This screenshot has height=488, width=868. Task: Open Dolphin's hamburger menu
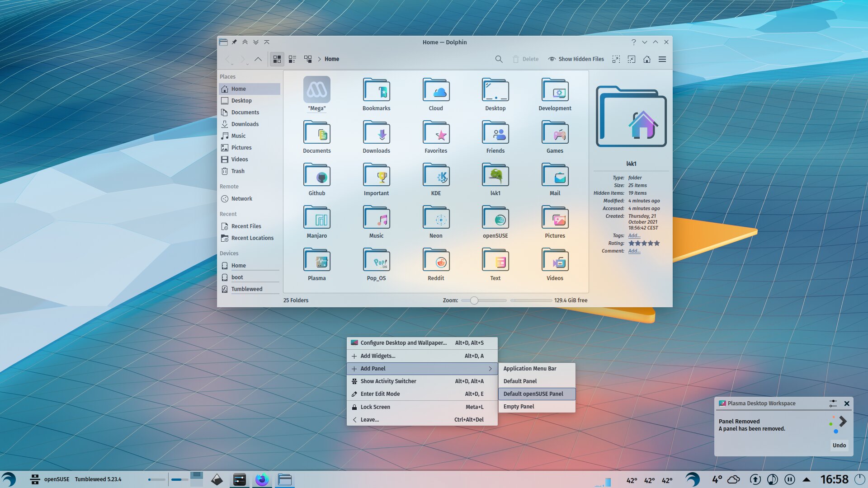pos(662,59)
